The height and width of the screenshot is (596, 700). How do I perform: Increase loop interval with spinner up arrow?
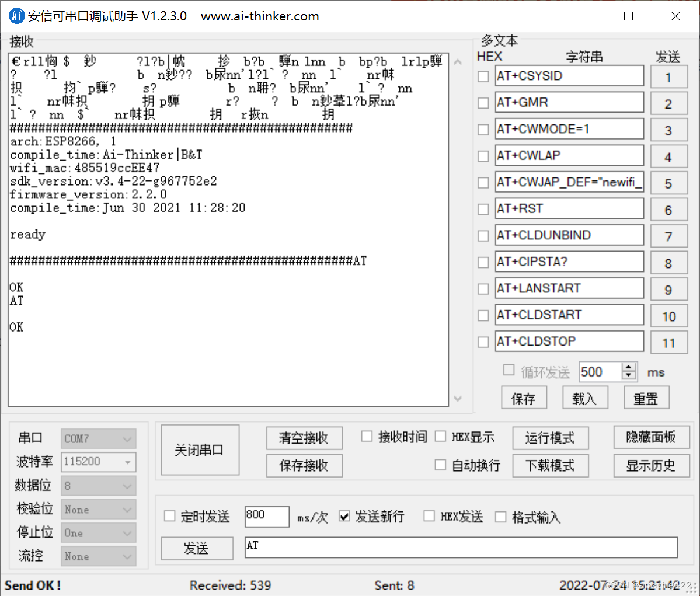tap(629, 367)
